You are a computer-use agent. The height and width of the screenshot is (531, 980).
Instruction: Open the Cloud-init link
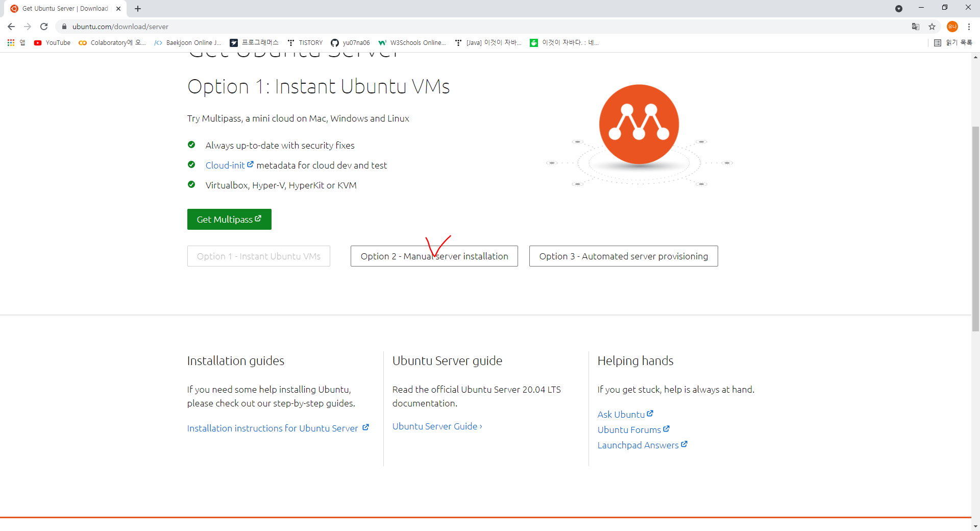(229, 165)
